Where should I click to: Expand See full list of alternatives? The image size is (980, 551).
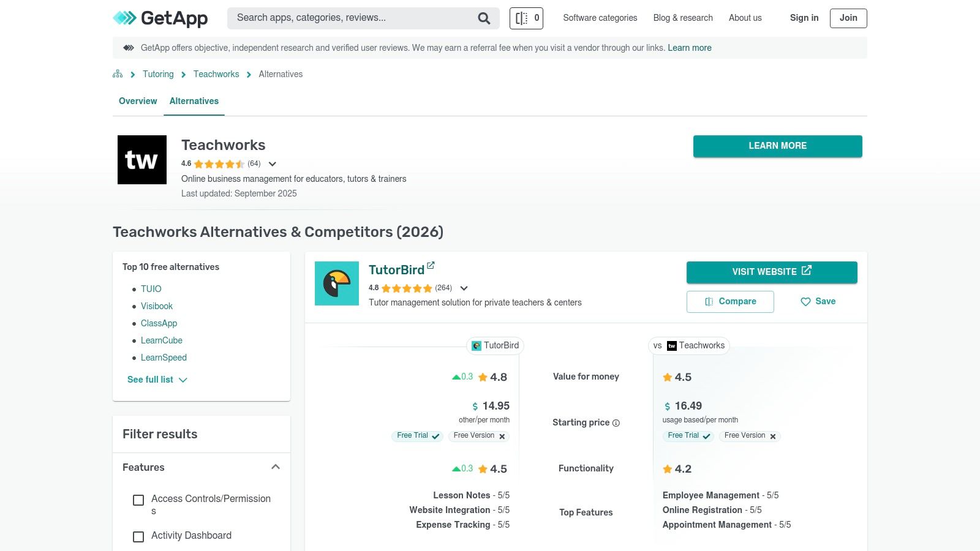(x=157, y=380)
